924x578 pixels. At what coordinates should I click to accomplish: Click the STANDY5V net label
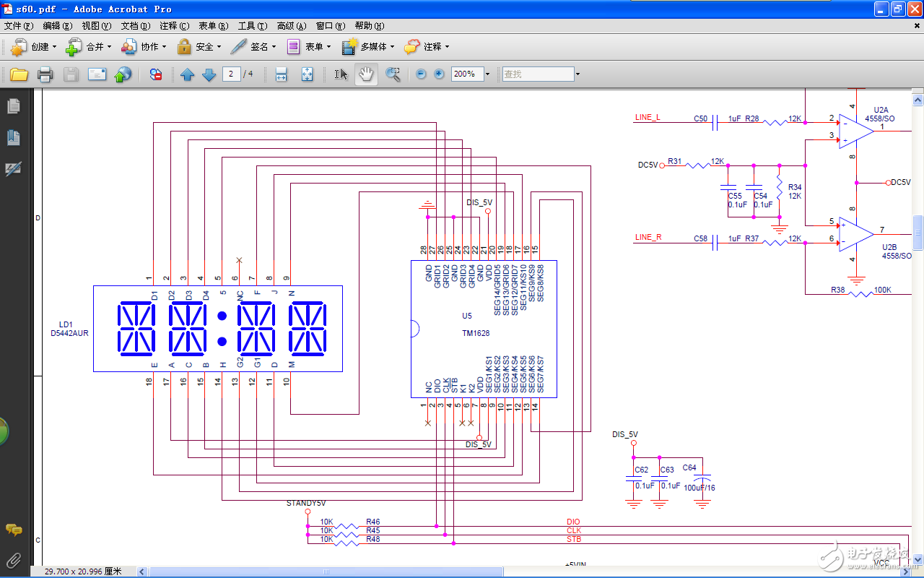[x=307, y=503]
